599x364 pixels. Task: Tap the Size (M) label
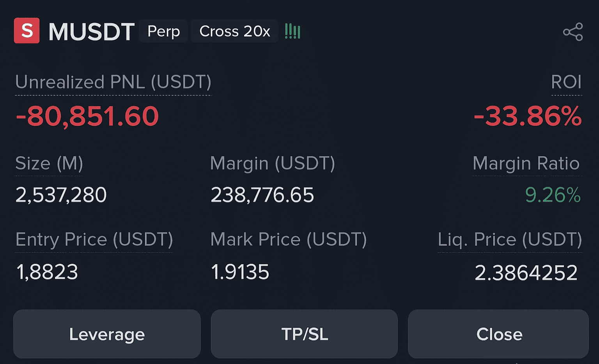(49, 163)
